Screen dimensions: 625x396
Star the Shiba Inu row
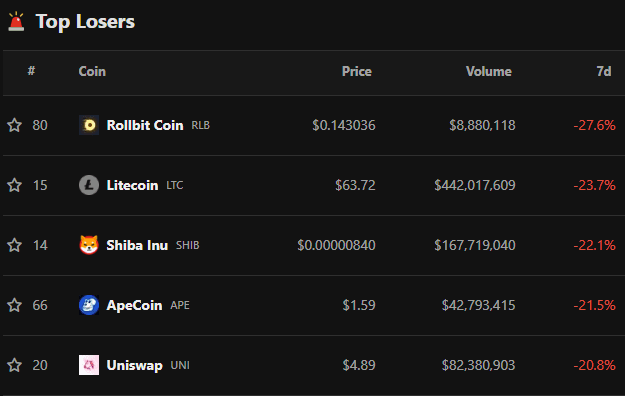click(14, 245)
